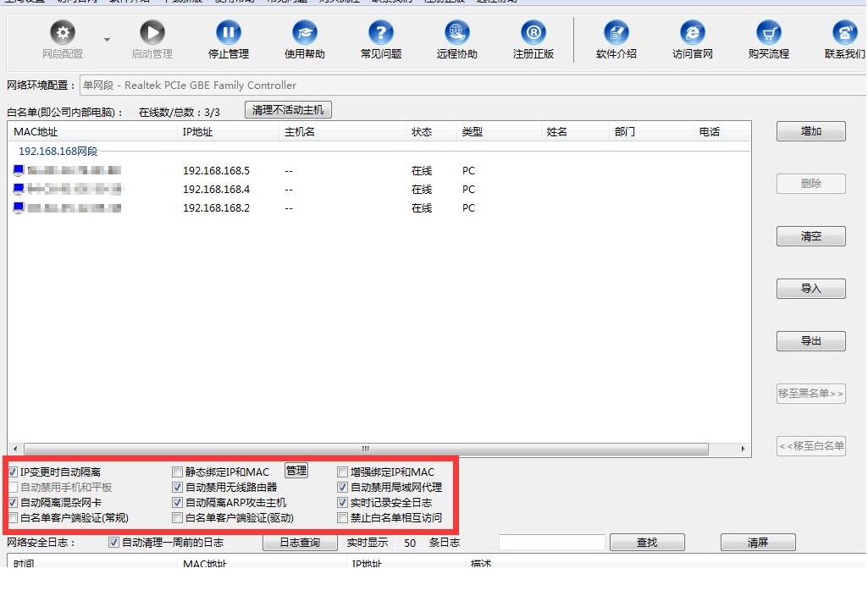Click the 购买流程 shopping cart icon
Screen dimensions: 868x596
tap(768, 33)
